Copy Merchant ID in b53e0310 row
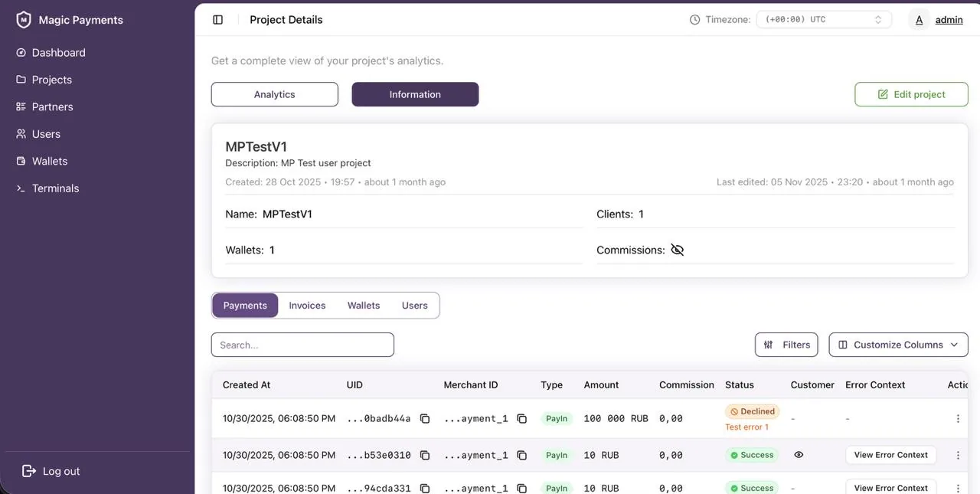 coord(522,455)
